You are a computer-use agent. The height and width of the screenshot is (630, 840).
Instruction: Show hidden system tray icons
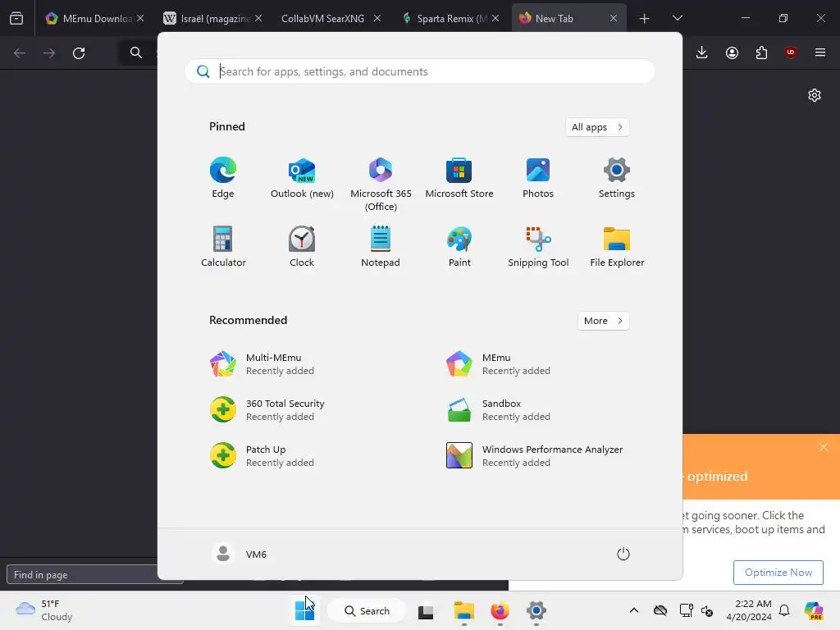click(634, 610)
